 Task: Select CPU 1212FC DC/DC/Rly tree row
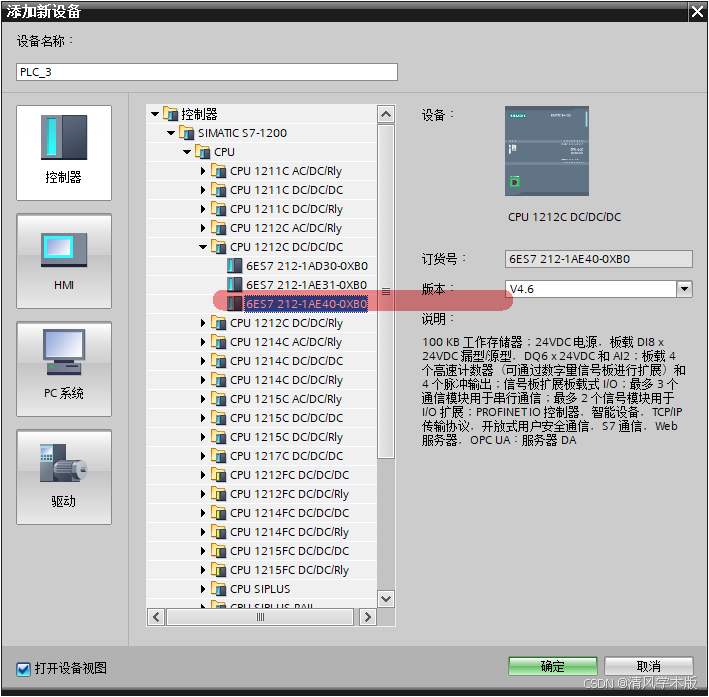261,494
